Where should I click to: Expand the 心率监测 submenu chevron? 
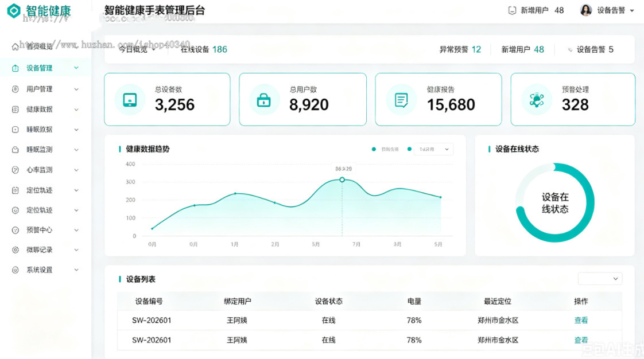[x=76, y=169]
